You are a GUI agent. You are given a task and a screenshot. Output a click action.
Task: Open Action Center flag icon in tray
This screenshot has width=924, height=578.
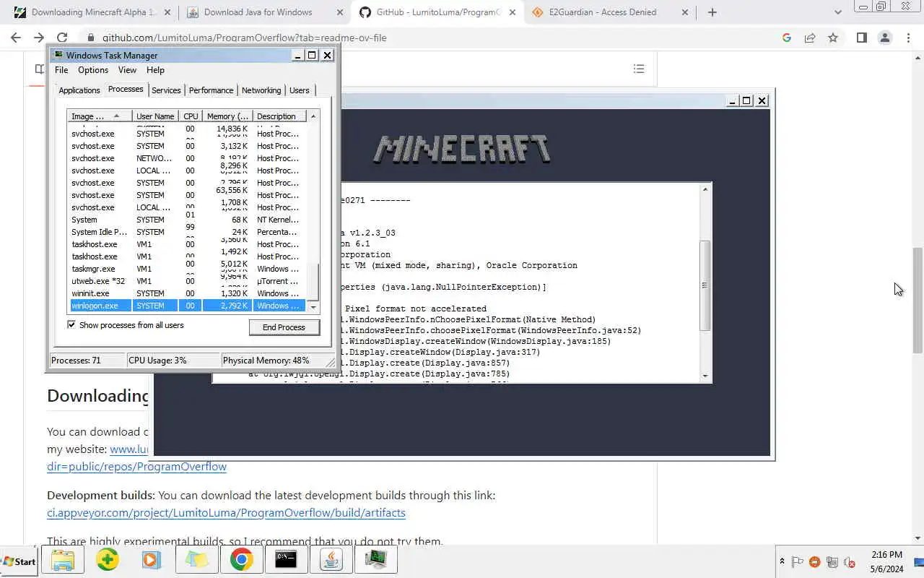(x=798, y=561)
